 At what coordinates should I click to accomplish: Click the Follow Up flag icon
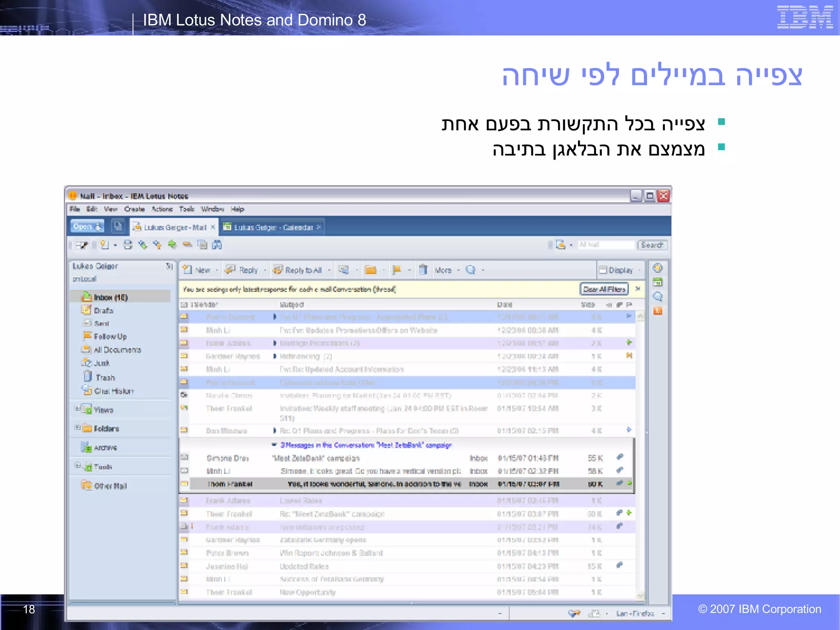[397, 270]
